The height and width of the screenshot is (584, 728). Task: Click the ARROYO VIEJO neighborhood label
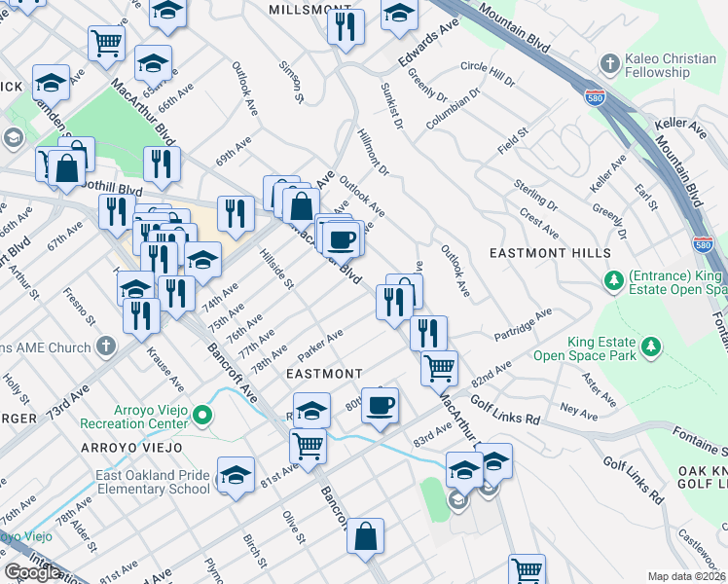(x=131, y=448)
